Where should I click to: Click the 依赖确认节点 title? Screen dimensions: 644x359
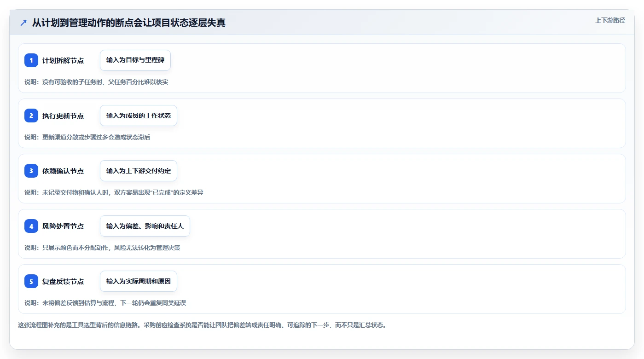(63, 171)
